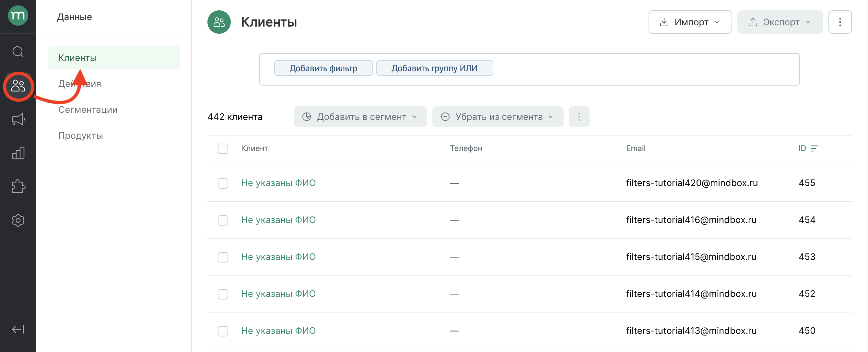This screenshot has height=352, width=868.
Task: Open integrations via the puzzle piece icon
Action: tap(18, 186)
